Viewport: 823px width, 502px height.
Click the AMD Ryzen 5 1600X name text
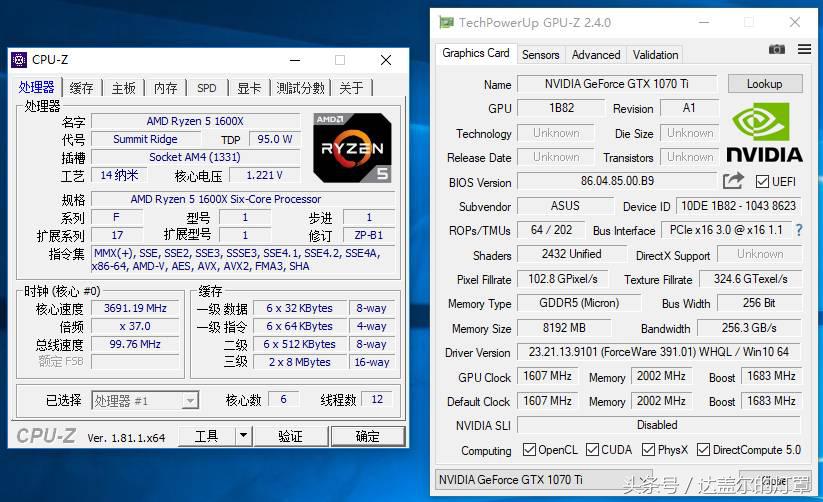coord(195,121)
